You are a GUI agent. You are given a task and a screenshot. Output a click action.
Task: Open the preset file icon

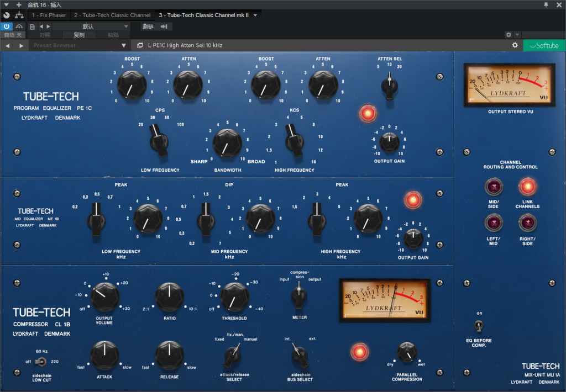32,27
